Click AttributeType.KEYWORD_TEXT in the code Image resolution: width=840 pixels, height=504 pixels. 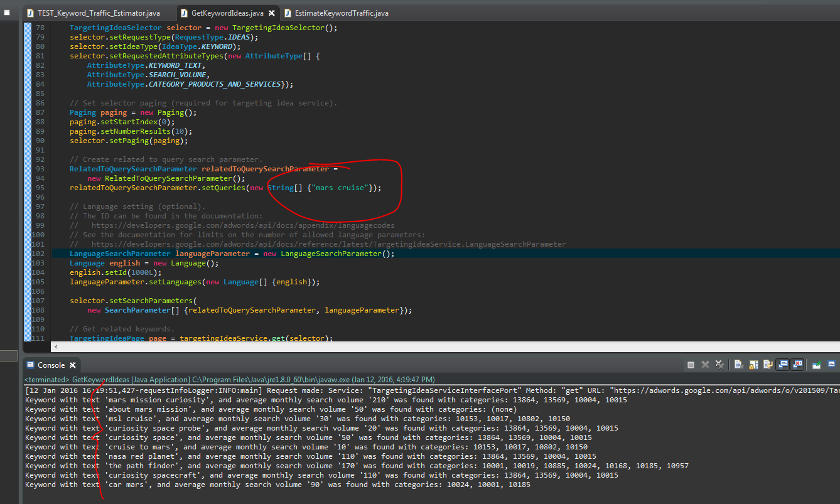146,65
